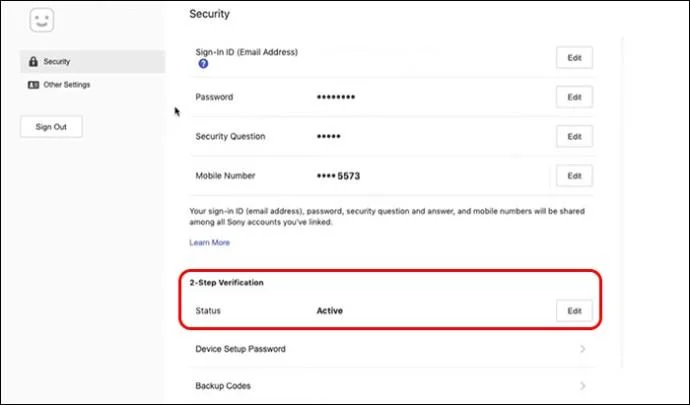Edit the Sign-In ID email address
This screenshot has width=690, height=405.
pyautogui.click(x=574, y=58)
